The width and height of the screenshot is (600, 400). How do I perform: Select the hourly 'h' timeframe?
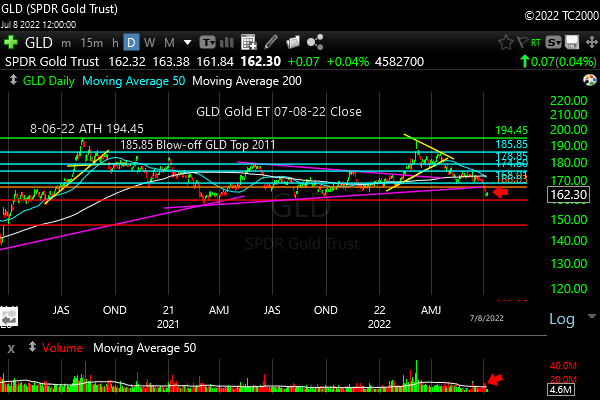(115, 43)
